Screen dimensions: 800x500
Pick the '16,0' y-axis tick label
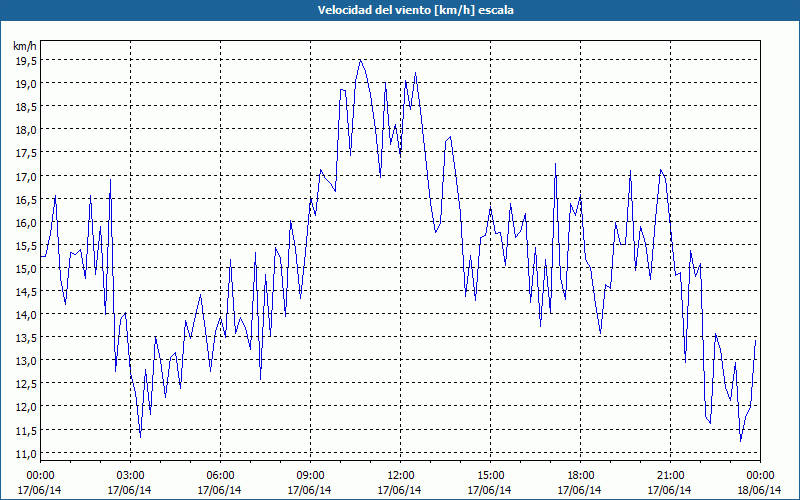26,222
